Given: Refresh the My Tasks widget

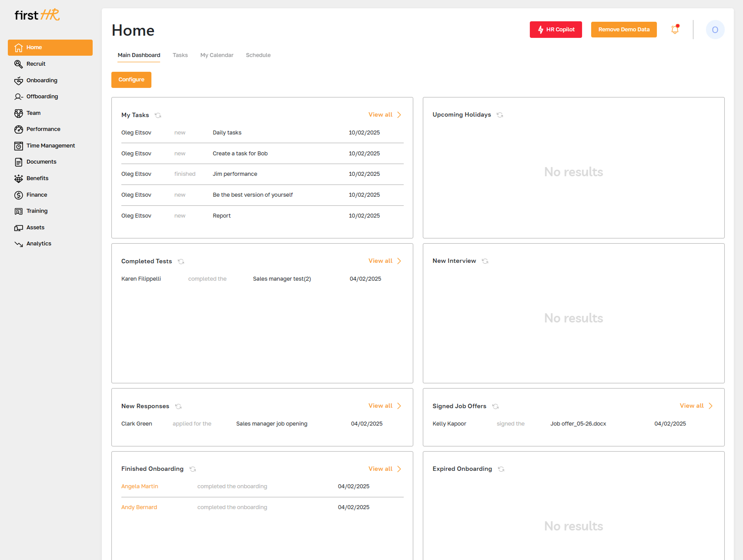Looking at the screenshot, I should (x=158, y=115).
